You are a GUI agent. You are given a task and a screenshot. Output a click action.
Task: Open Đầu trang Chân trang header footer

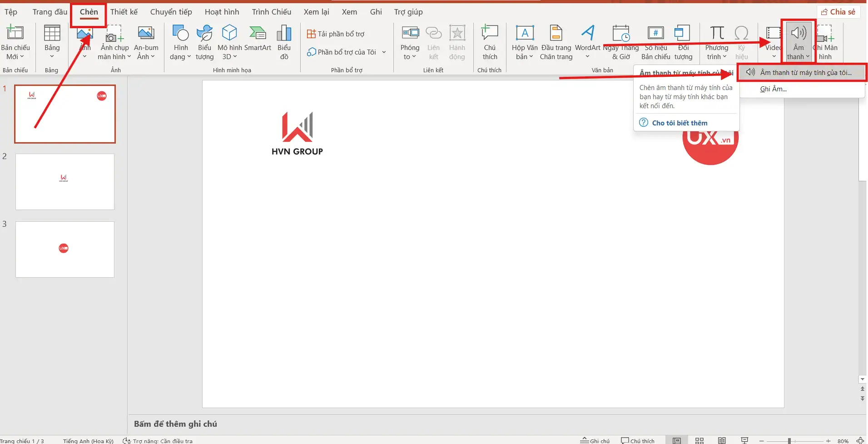click(x=556, y=43)
